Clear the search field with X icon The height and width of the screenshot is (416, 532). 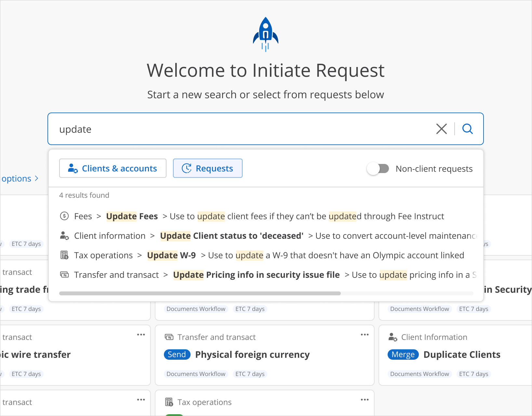[441, 129]
